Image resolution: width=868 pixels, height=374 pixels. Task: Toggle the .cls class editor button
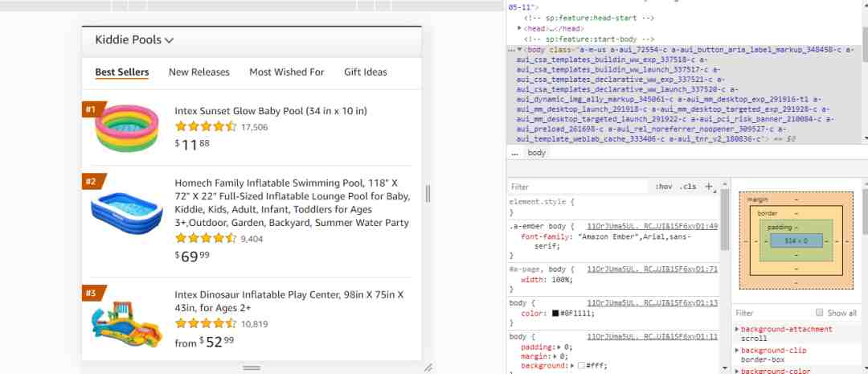tap(688, 187)
